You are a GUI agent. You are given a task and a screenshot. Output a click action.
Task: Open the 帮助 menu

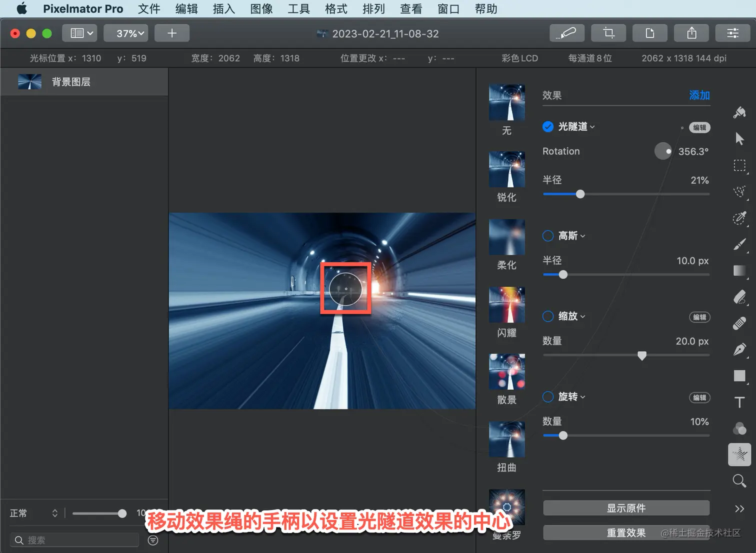point(486,8)
